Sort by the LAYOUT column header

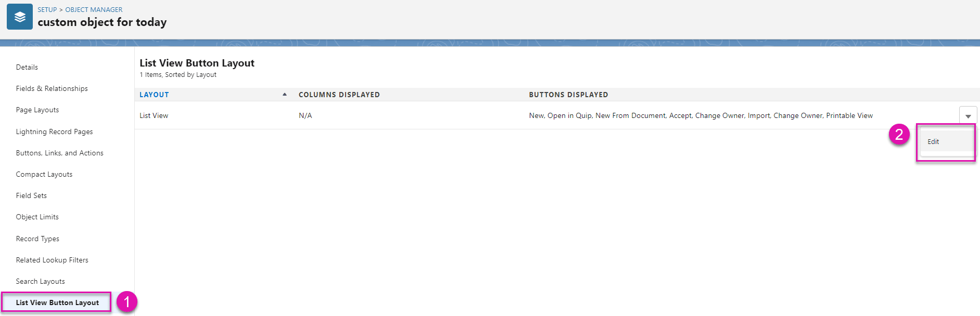pyautogui.click(x=154, y=95)
